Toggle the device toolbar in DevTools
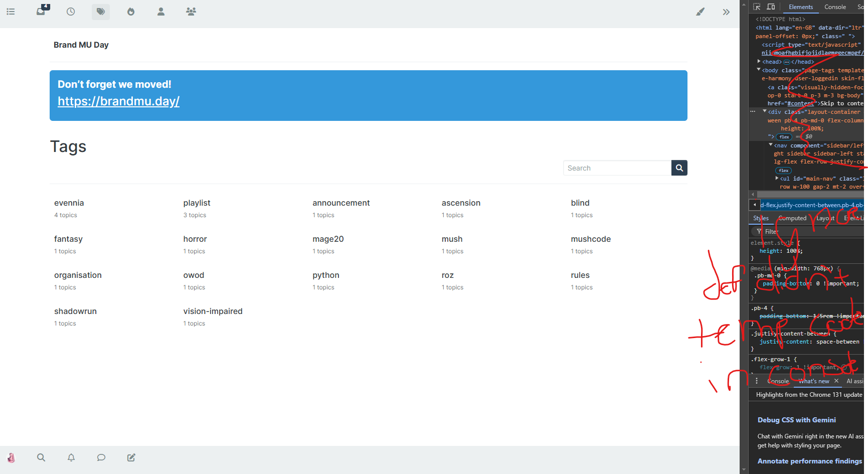Image resolution: width=868 pixels, height=474 pixels. (771, 7)
